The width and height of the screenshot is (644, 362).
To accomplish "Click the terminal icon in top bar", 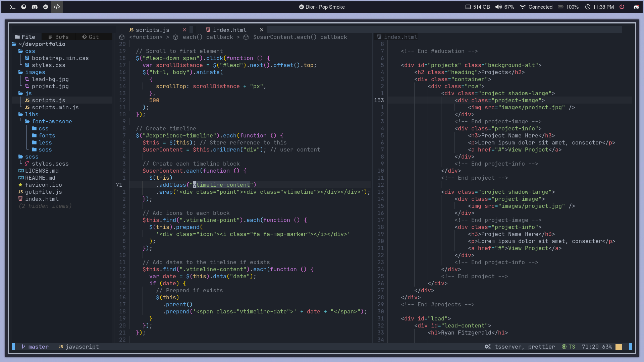I will (x=12, y=7).
